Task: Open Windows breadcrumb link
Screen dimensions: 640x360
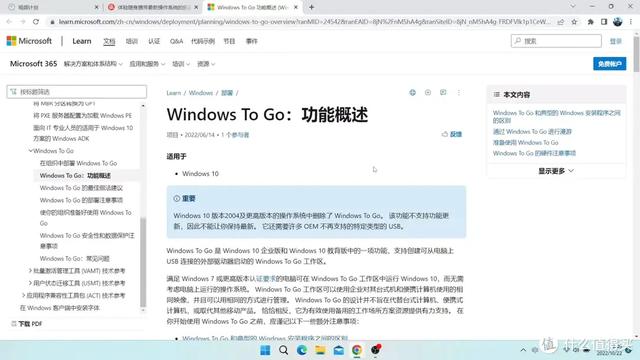Action: pos(200,93)
